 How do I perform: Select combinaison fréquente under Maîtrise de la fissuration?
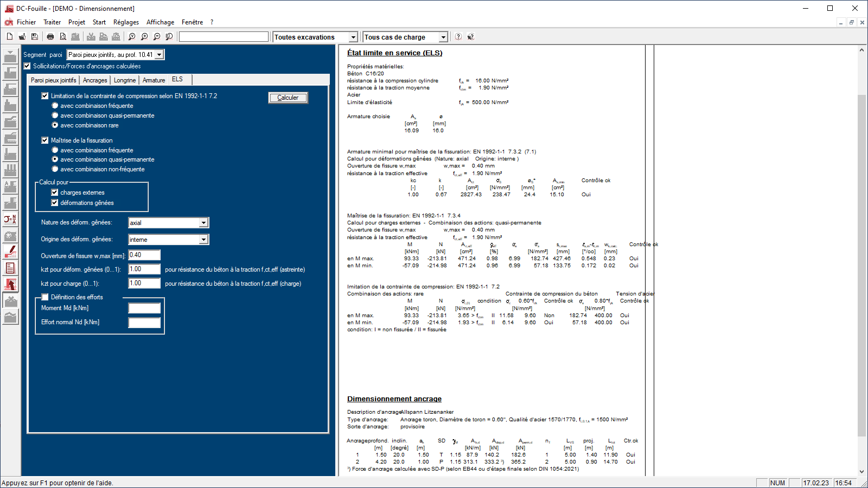point(55,150)
